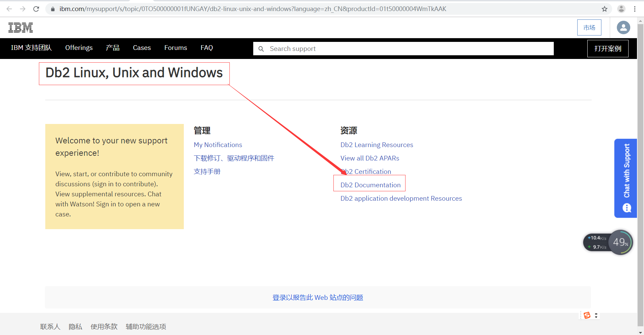Viewport: 644px width, 335px height.
Task: Open the Chrome three-dot menu
Action: point(635,9)
